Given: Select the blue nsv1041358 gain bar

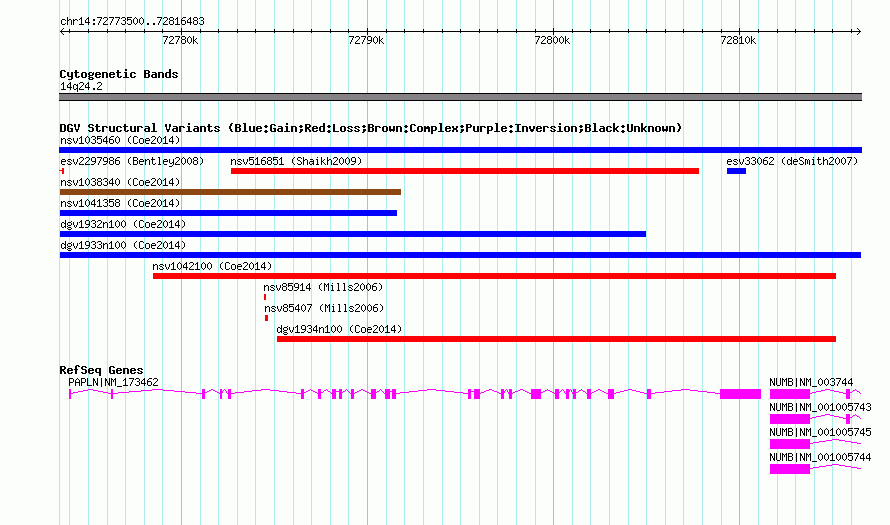Looking at the screenshot, I should [x=228, y=213].
